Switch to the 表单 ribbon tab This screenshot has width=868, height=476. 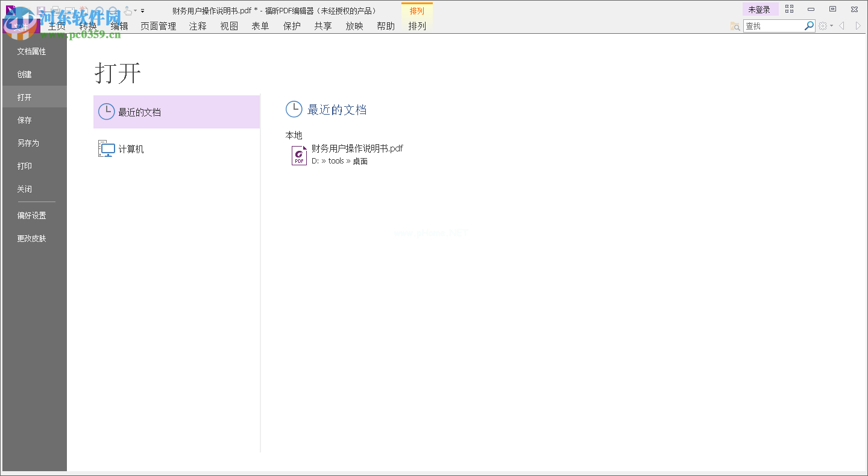pyautogui.click(x=260, y=26)
